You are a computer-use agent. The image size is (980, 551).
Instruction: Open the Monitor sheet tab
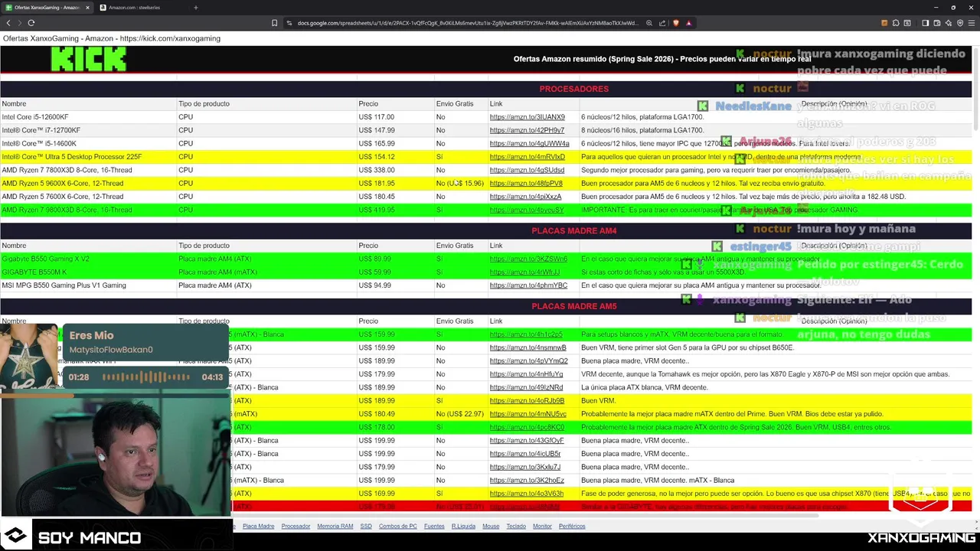542,527
